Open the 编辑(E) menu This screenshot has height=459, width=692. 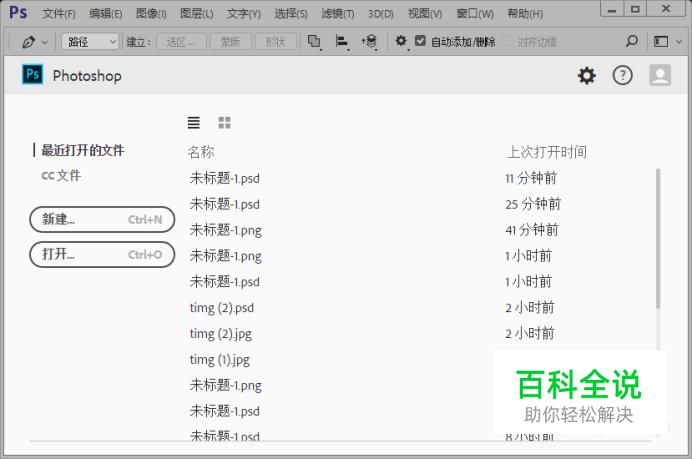pyautogui.click(x=105, y=14)
